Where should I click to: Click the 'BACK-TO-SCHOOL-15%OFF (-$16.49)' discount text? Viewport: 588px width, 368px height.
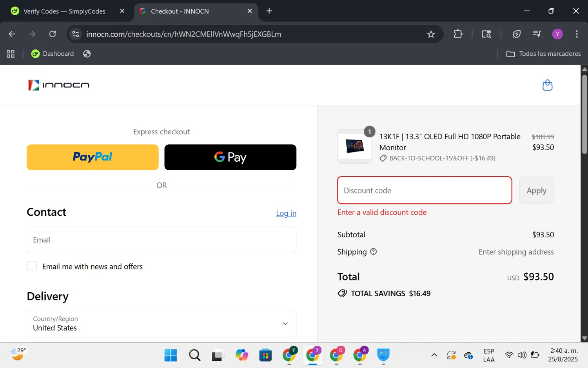442,158
